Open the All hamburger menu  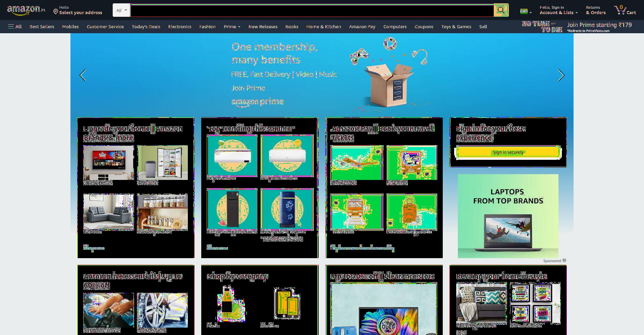click(x=15, y=27)
